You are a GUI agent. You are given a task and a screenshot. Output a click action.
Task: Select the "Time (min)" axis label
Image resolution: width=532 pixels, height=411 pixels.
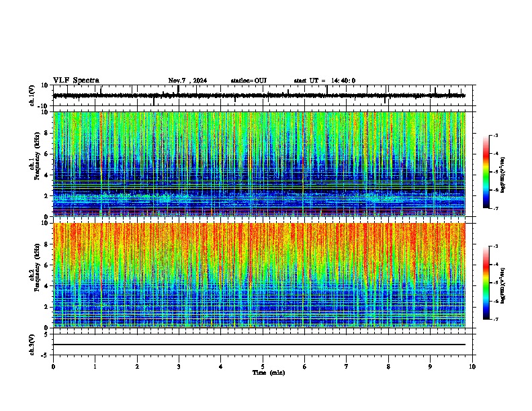[x=269, y=373]
